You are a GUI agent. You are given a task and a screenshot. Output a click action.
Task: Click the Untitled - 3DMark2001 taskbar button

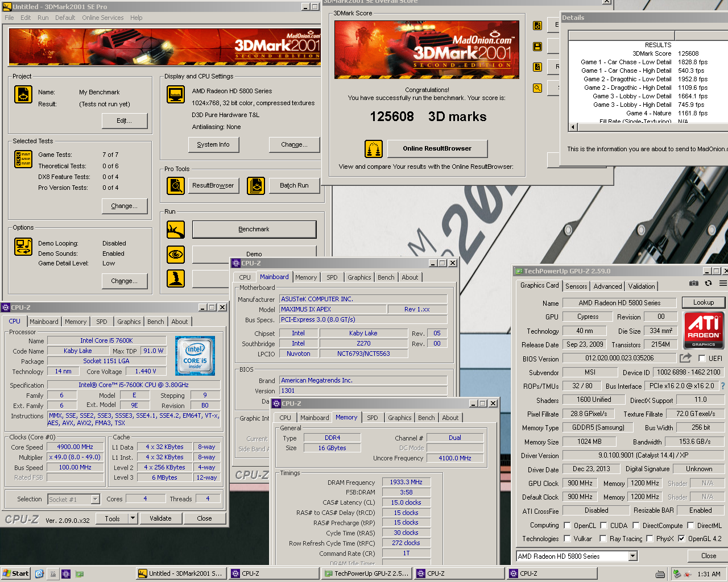[x=180, y=573]
